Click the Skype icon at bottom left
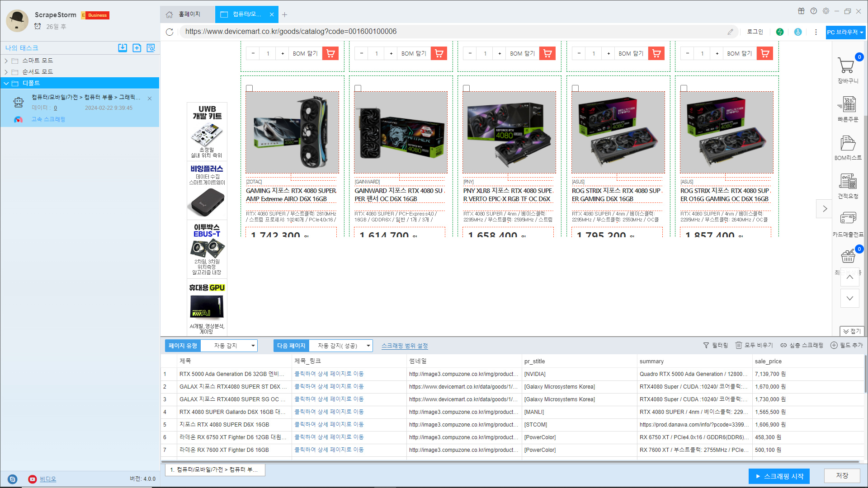The image size is (868, 488). [x=13, y=479]
